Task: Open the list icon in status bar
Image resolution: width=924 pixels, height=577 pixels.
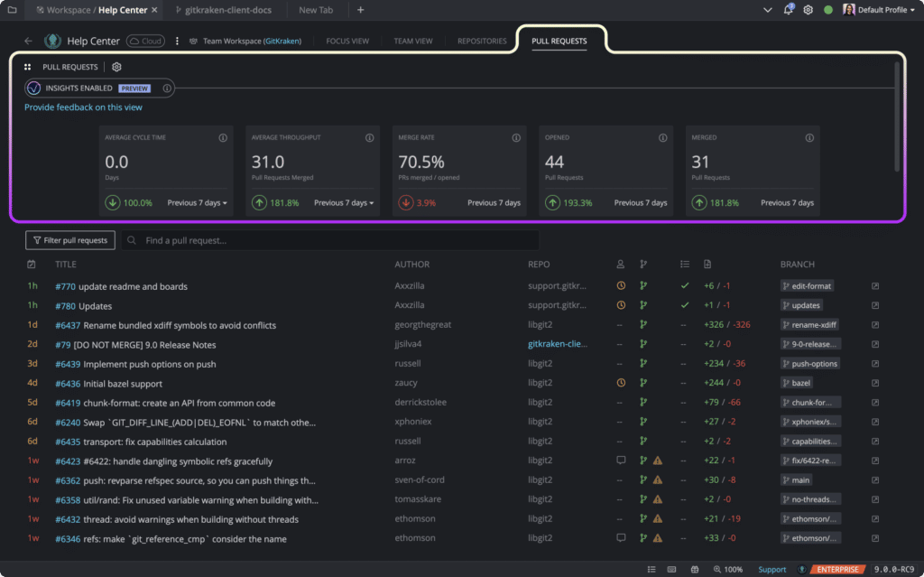Action: (651, 570)
